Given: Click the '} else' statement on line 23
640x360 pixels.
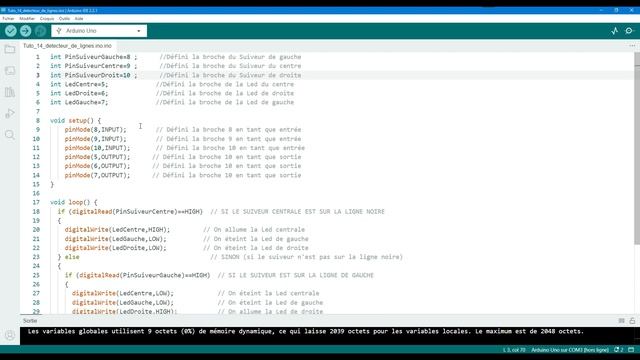Looking at the screenshot, I should click(x=69, y=257).
